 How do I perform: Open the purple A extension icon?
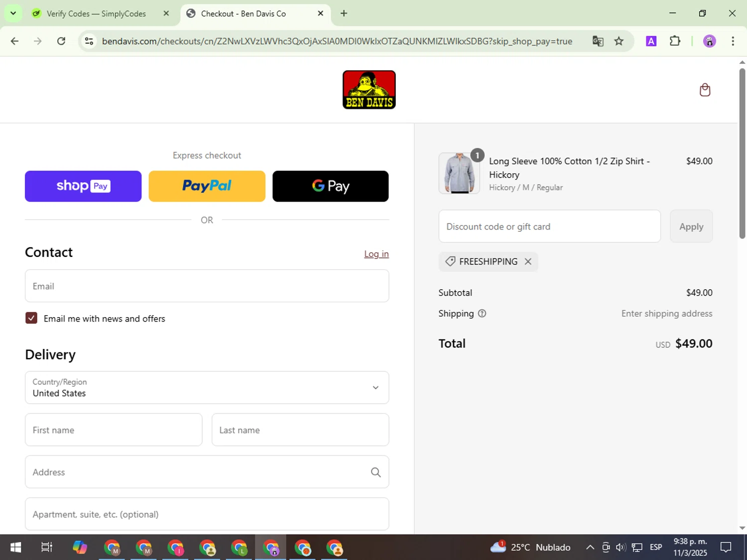point(651,41)
